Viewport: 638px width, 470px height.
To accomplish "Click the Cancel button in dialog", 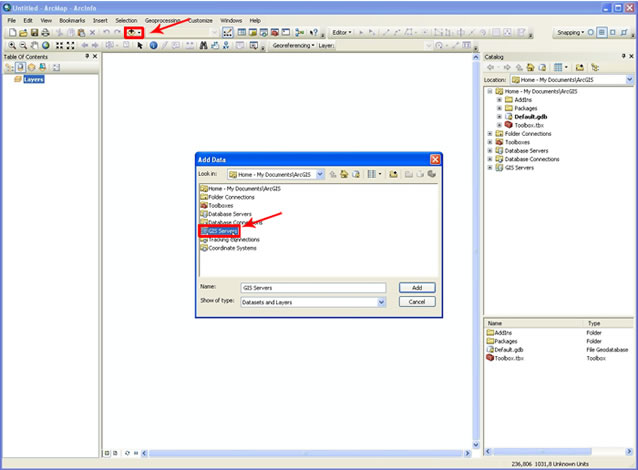I will tap(417, 302).
